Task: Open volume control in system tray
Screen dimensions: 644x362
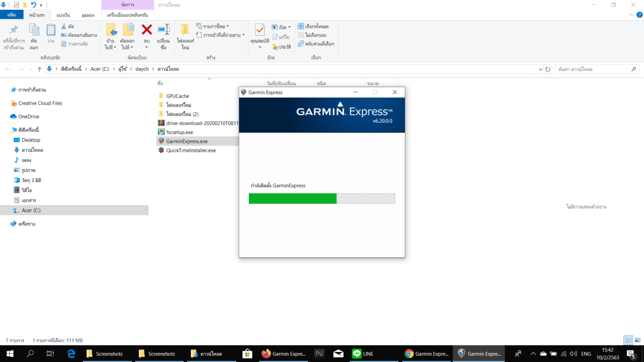Action: pyautogui.click(x=573, y=354)
